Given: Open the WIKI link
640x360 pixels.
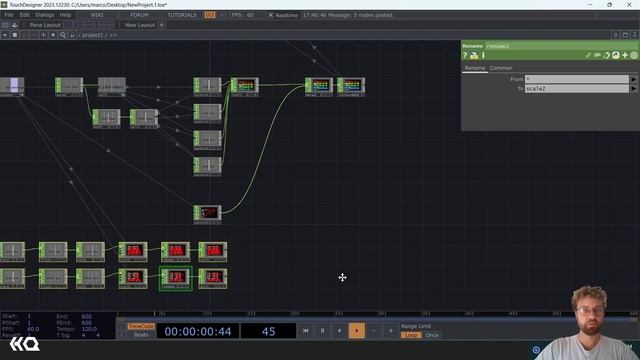Looking at the screenshot, I should click(x=97, y=15).
